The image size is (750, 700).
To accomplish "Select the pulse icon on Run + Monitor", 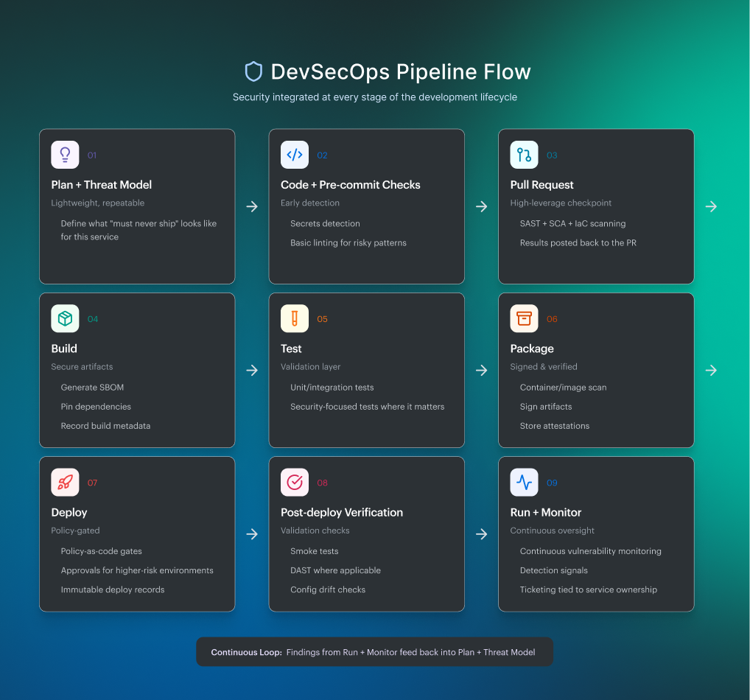I will tap(524, 482).
